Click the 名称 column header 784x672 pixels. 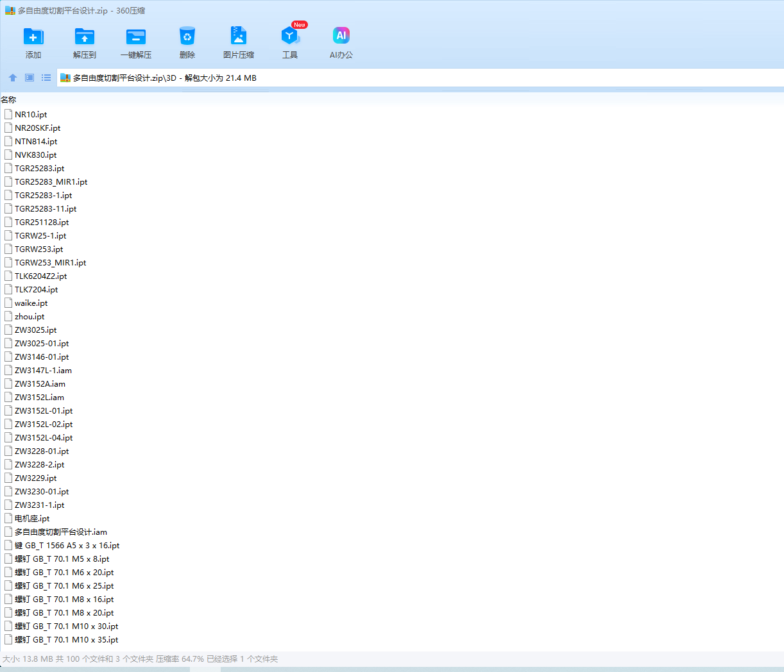point(8,99)
